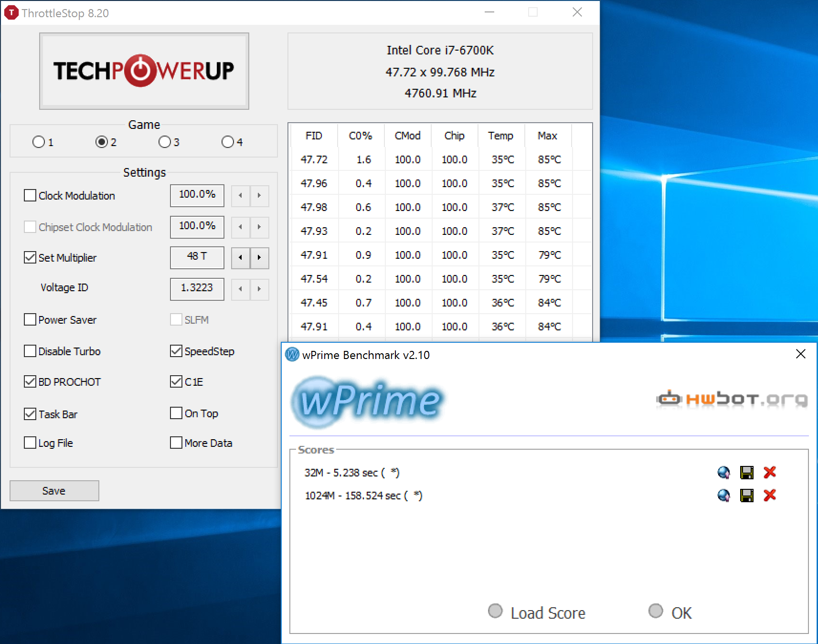The image size is (818, 644).
Task: Select the 1024M - 158.524 sec score entry
Action: point(364,496)
